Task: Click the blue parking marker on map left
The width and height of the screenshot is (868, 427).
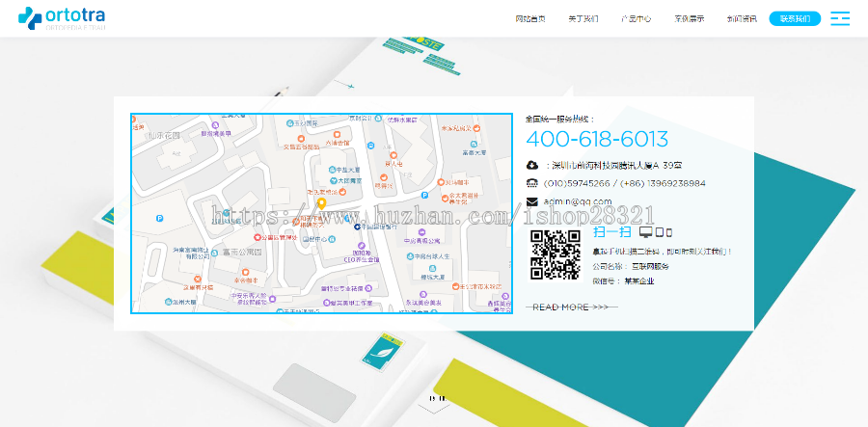Action: pos(159,219)
